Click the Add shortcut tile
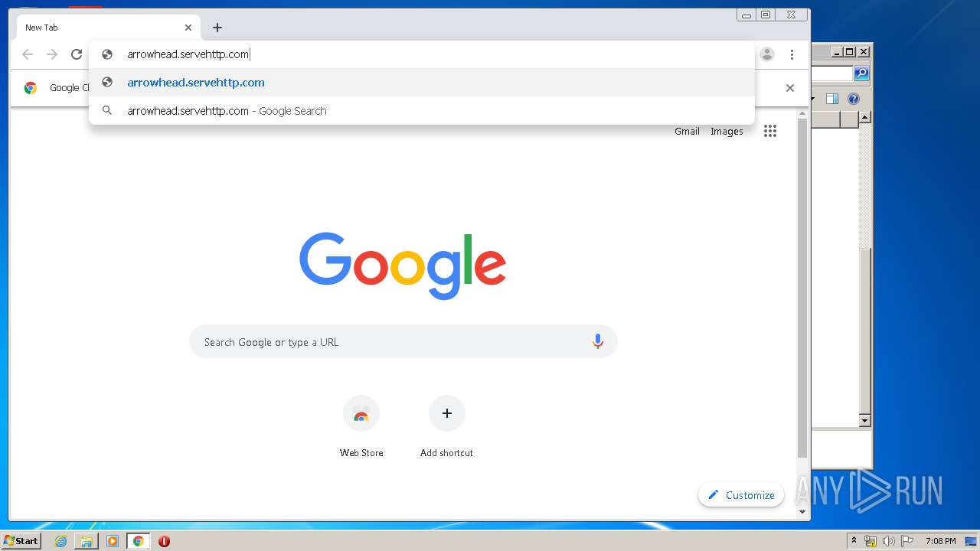Image resolution: width=980 pixels, height=551 pixels. pos(447,427)
